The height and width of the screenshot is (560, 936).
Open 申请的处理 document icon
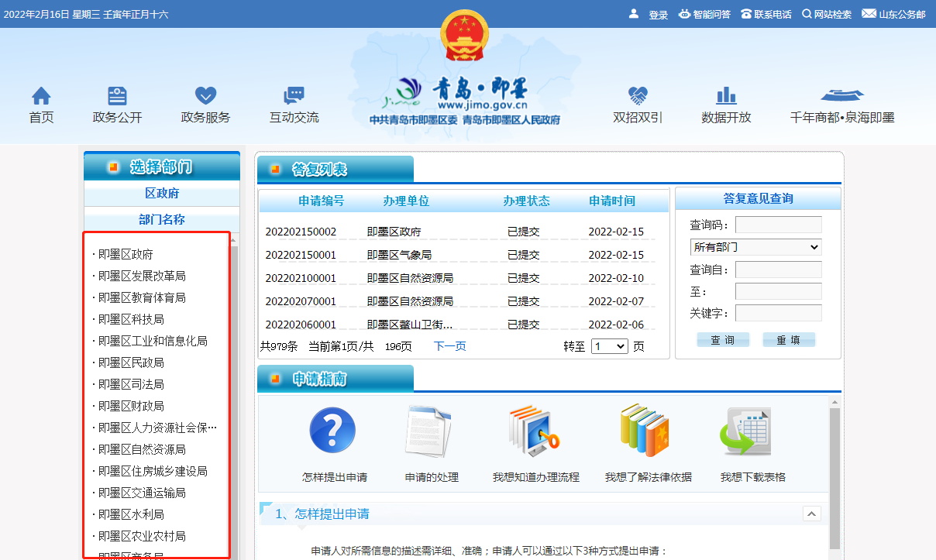tap(428, 431)
